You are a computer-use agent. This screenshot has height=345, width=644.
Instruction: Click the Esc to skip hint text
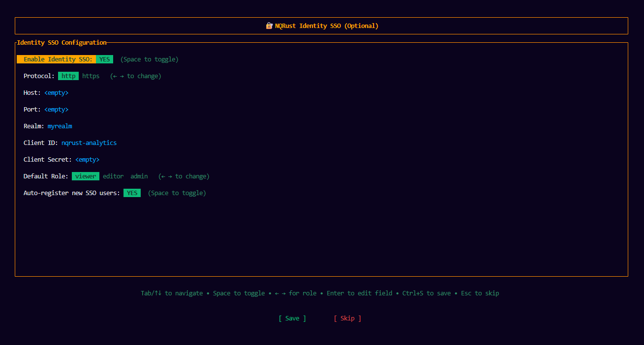480,293
